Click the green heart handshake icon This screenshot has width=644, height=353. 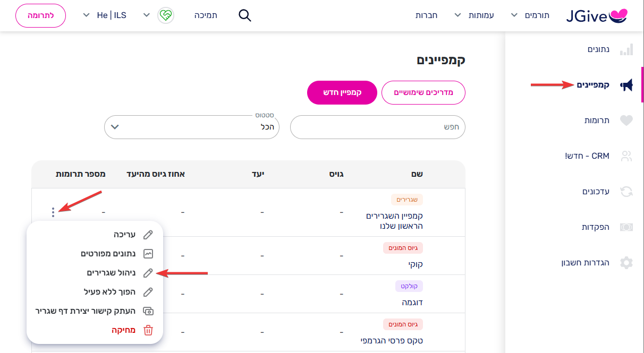[x=166, y=15]
